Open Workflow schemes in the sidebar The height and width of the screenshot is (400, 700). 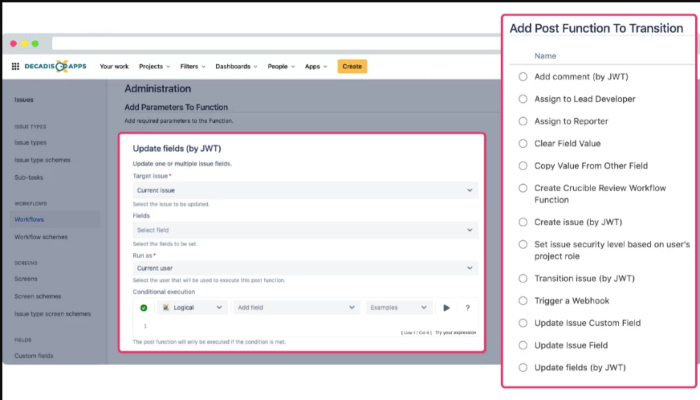(x=41, y=237)
